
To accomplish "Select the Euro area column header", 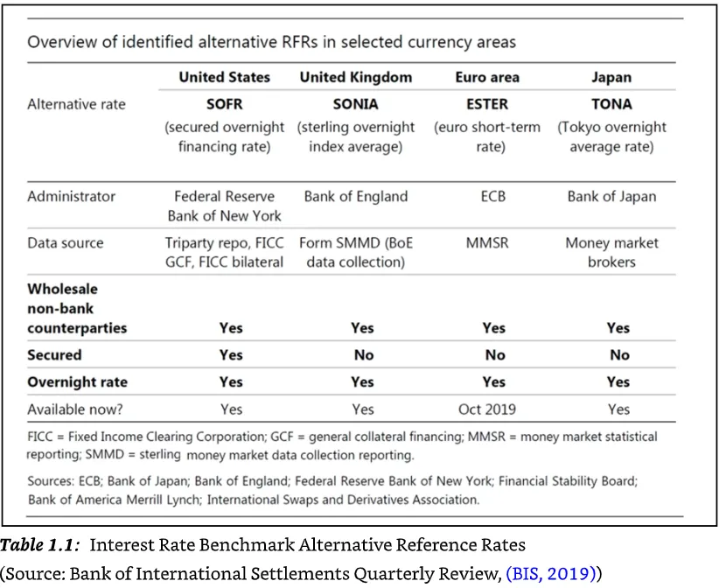I will (x=487, y=77).
